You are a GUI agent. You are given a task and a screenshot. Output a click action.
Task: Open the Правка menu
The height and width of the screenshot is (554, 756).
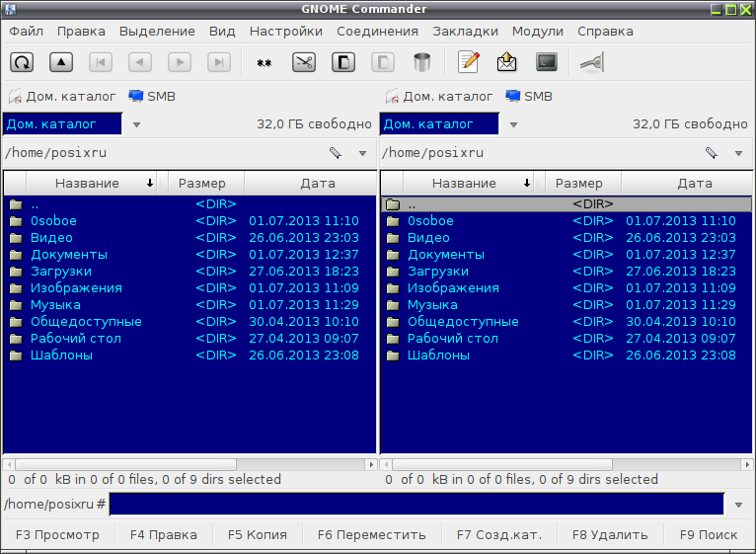pos(81,32)
